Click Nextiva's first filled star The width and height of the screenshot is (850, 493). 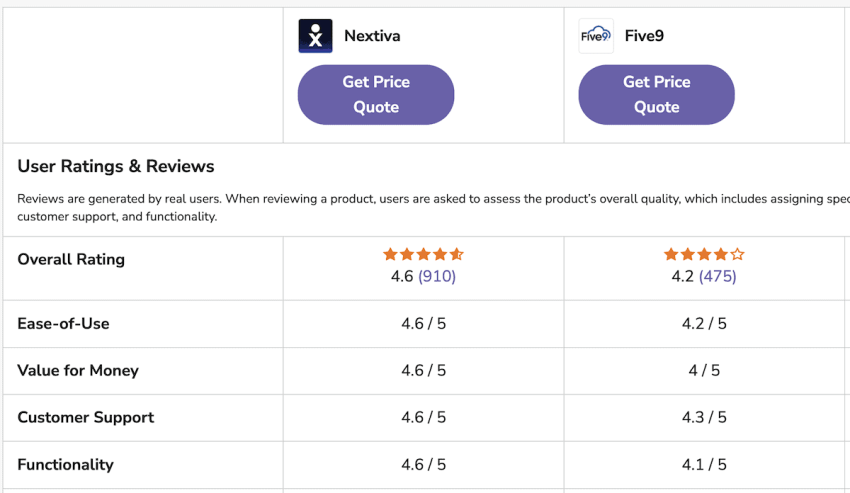(x=390, y=254)
